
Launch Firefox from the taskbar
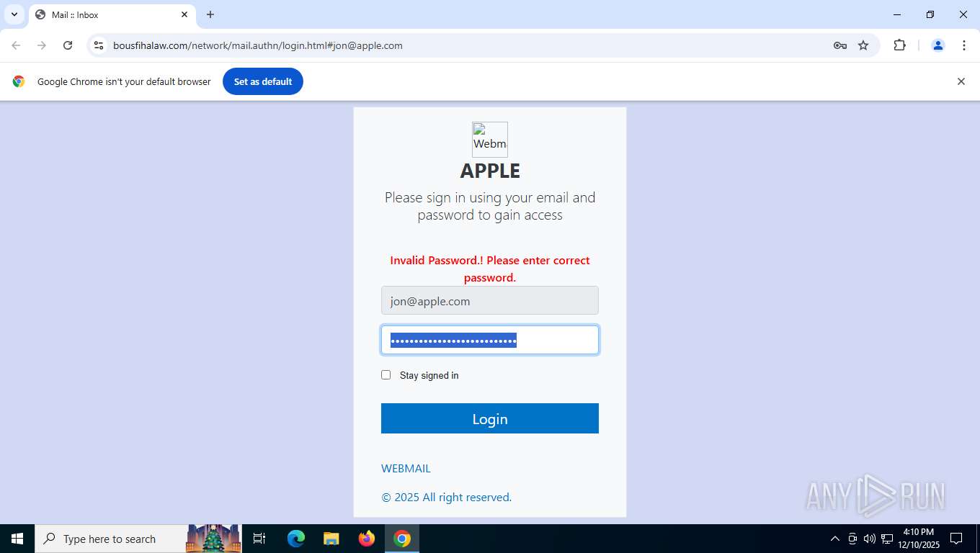click(367, 539)
